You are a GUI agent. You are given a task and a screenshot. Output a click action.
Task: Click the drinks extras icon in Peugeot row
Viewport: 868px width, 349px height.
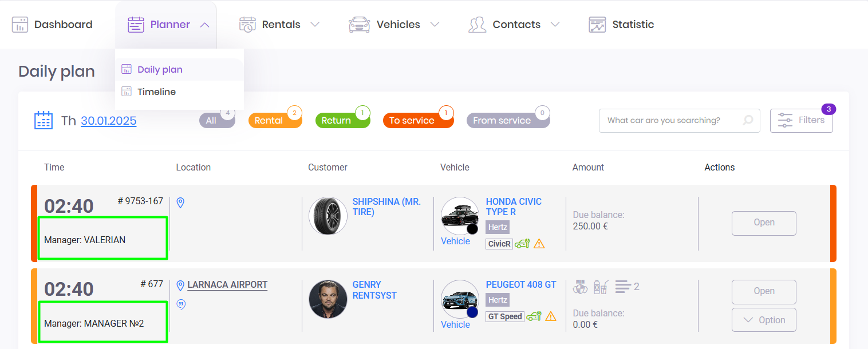pos(601,287)
